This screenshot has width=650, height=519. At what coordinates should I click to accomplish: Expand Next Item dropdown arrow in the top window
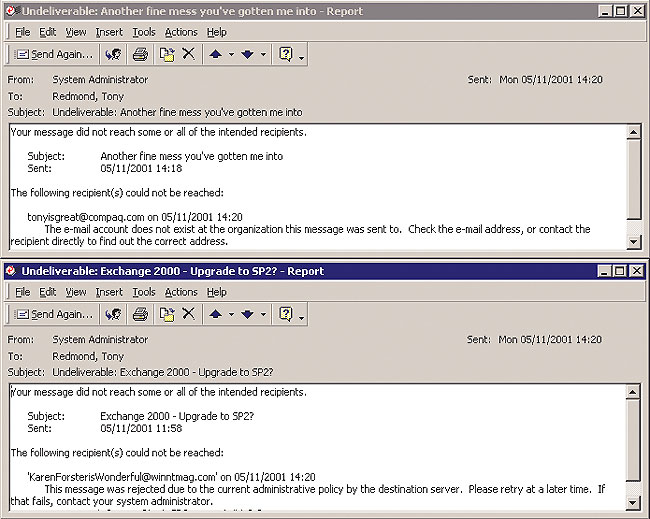(x=263, y=54)
